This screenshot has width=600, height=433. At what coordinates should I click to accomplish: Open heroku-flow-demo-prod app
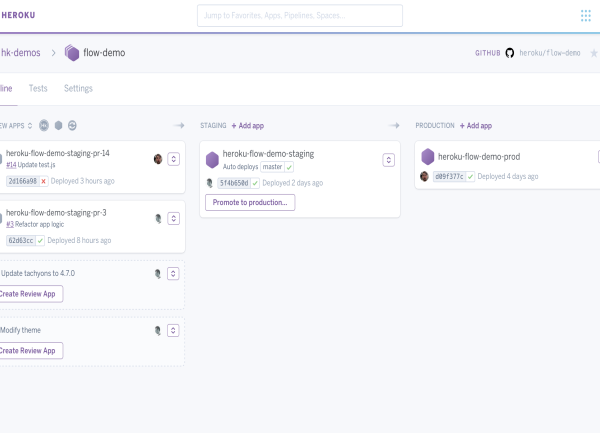(x=479, y=157)
